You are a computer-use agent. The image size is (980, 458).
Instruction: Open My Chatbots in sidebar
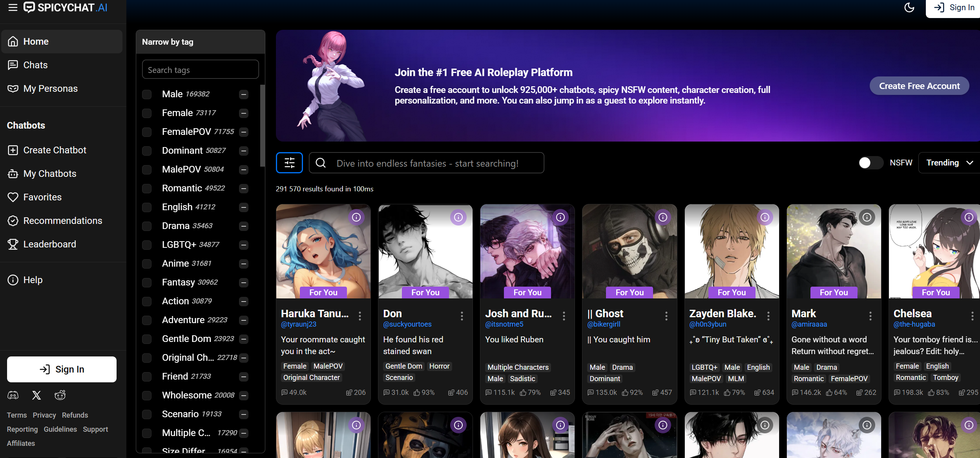62,174
